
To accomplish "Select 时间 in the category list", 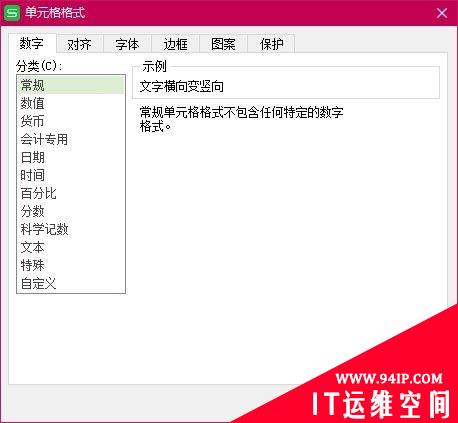I will tap(71, 175).
